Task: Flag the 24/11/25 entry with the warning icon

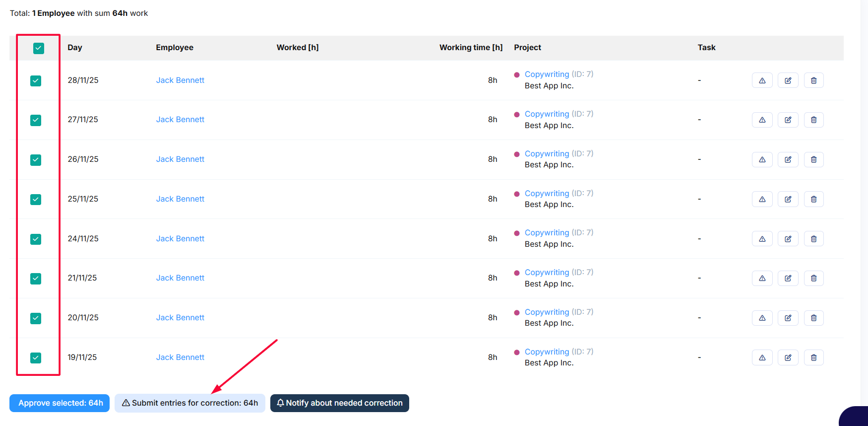Action: pyautogui.click(x=762, y=239)
